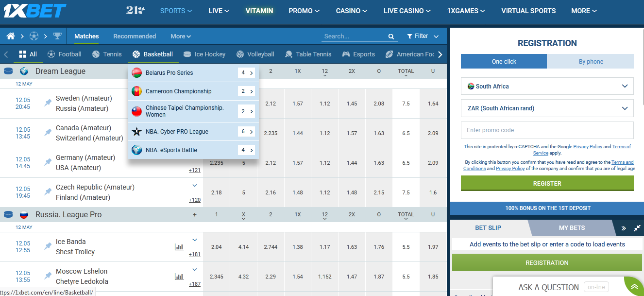Expand Czech Republic vs Finland markets chevron
This screenshot has height=296, width=644.
tap(195, 185)
